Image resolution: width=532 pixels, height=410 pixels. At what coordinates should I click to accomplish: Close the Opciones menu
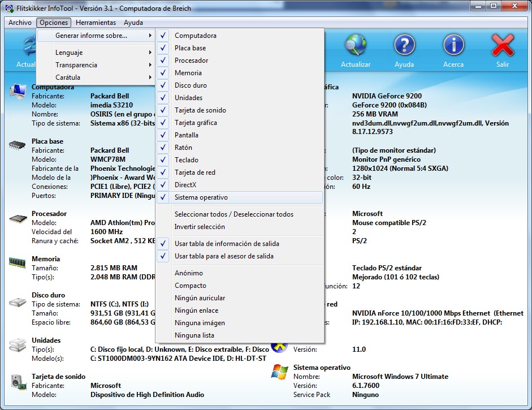click(x=54, y=23)
